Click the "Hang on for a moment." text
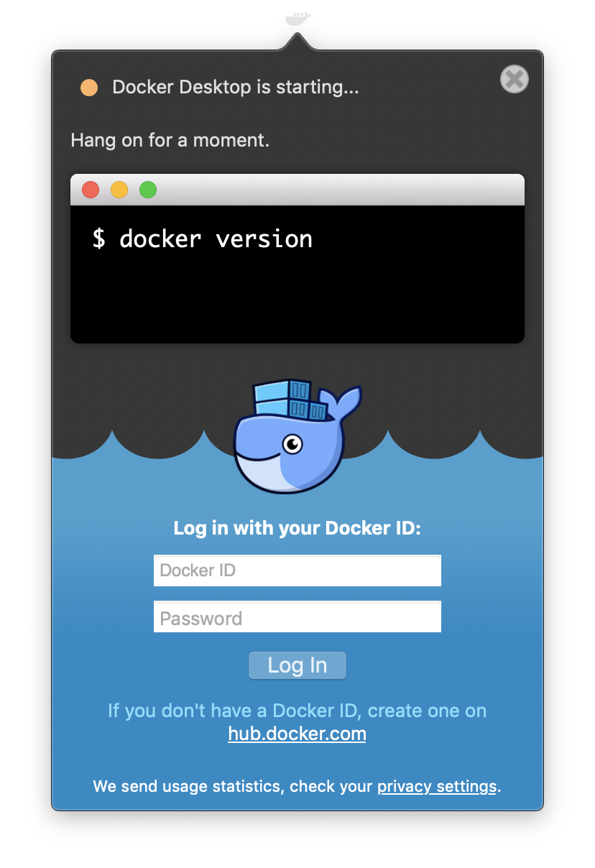595x868 pixels. [170, 140]
